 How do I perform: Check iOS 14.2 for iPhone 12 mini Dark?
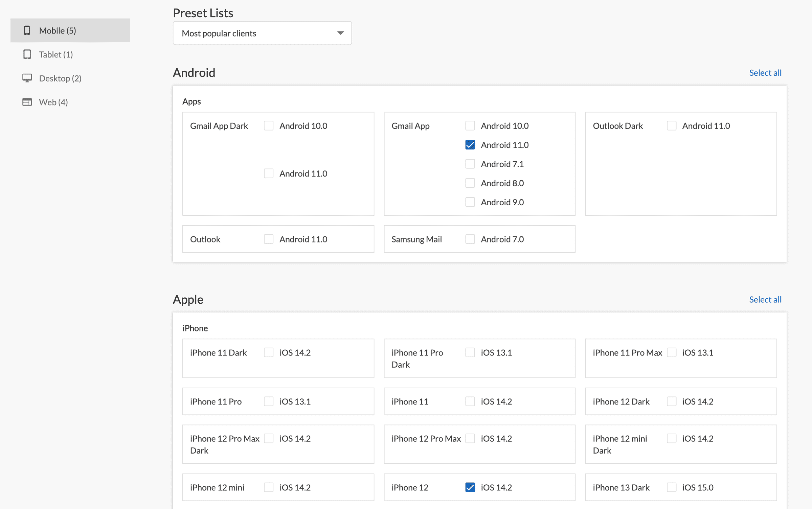(672, 438)
